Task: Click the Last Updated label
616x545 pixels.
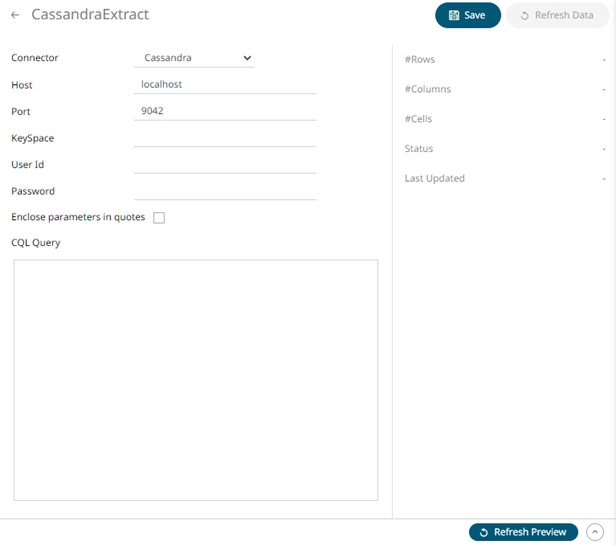Action: (x=434, y=178)
